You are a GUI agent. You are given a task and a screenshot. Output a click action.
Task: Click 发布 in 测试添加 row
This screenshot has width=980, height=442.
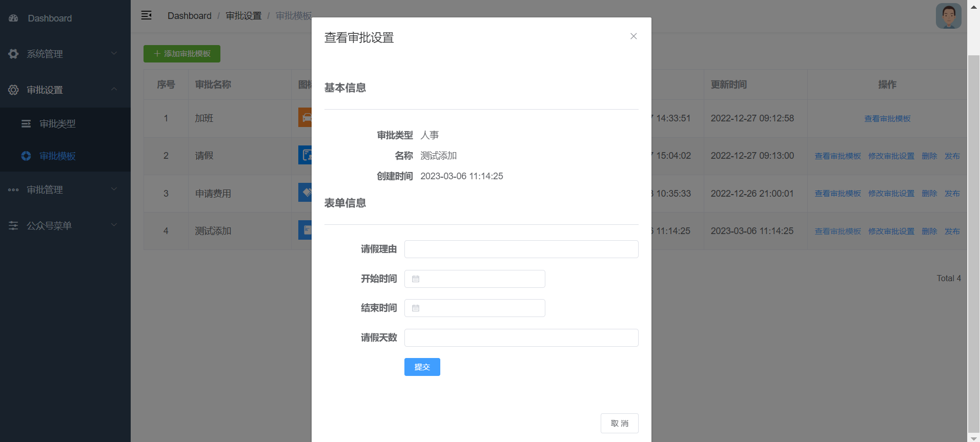952,231
